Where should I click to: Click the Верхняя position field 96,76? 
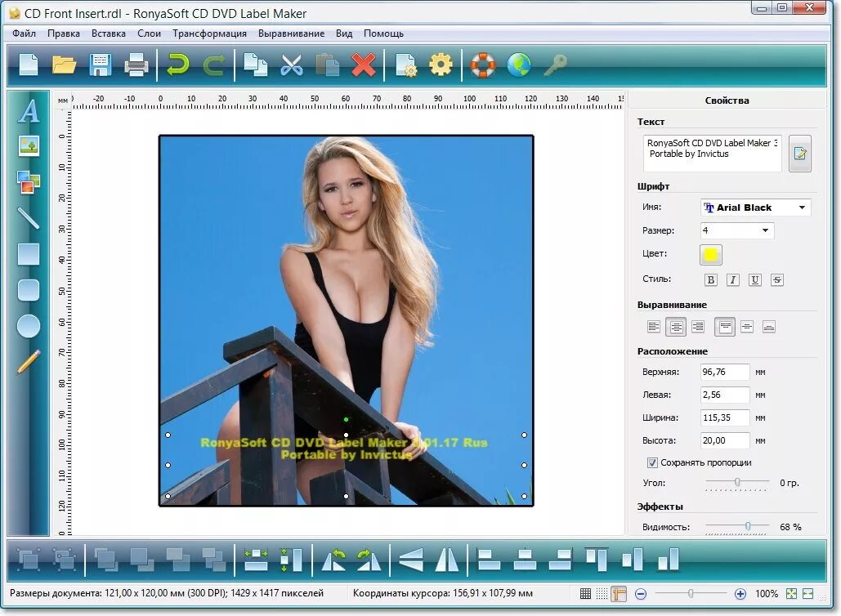click(725, 372)
